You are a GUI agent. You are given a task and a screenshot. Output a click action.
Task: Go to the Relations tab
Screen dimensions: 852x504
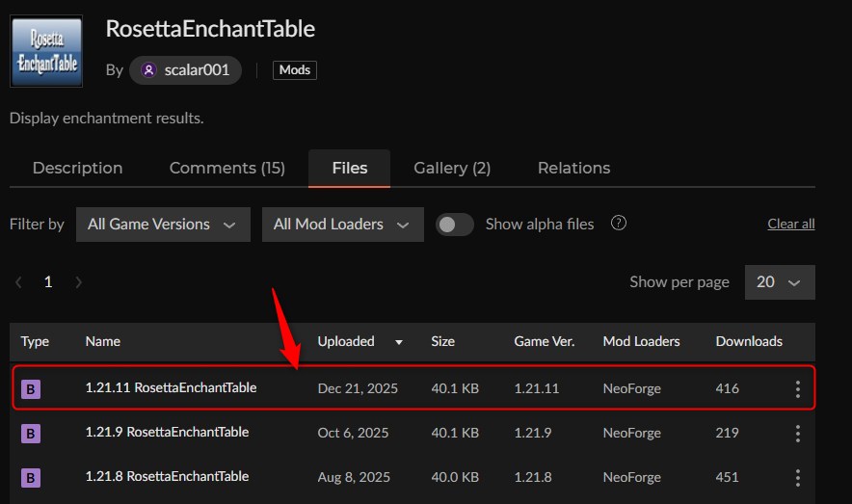coord(573,168)
